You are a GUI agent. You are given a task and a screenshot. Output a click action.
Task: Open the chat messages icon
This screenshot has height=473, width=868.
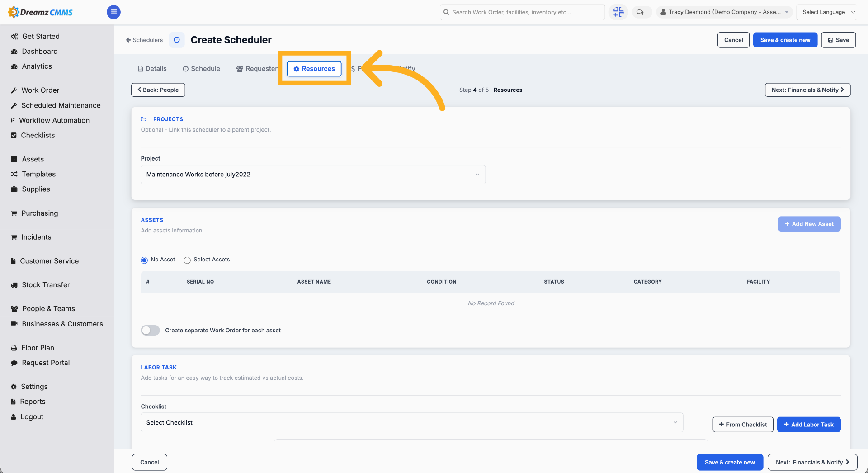coord(640,12)
